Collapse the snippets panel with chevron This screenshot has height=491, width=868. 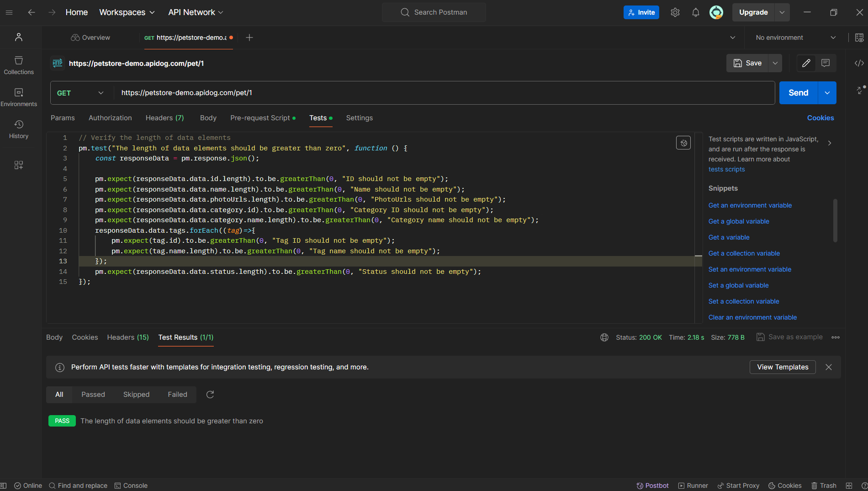830,143
